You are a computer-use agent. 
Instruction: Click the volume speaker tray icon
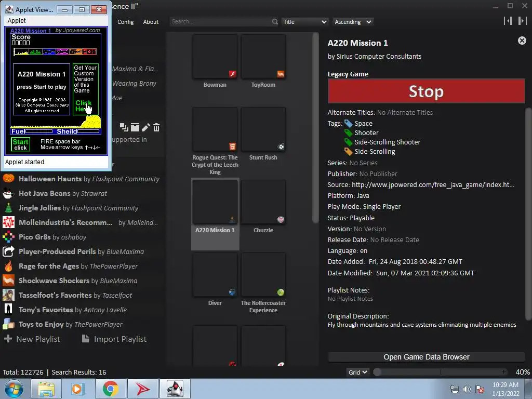(x=467, y=389)
